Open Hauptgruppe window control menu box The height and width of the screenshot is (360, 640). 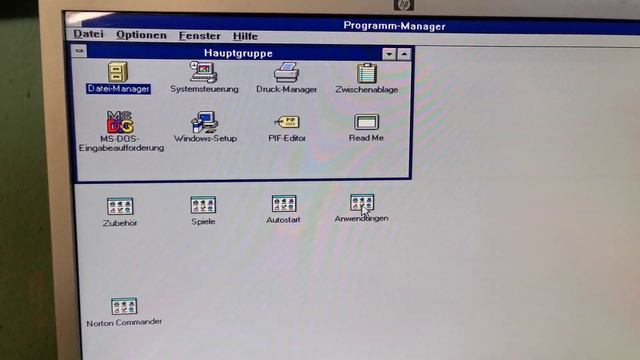pyautogui.click(x=79, y=51)
